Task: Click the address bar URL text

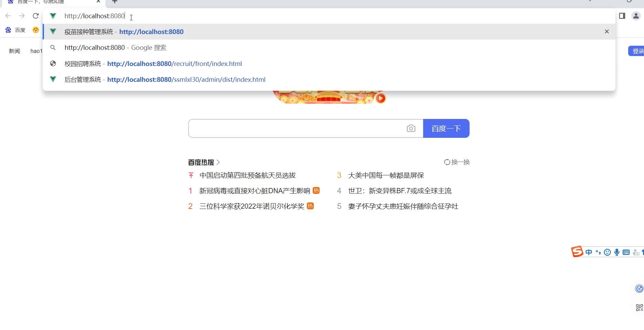Action: pos(95,16)
